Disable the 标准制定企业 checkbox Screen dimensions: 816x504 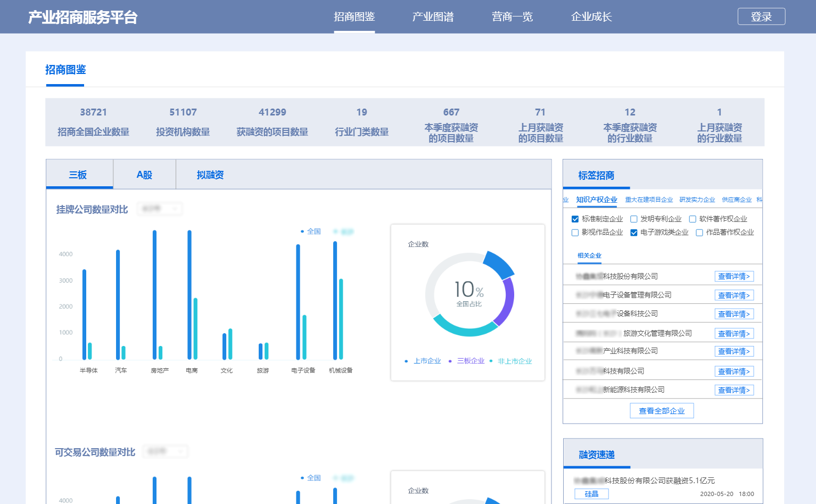(x=575, y=219)
